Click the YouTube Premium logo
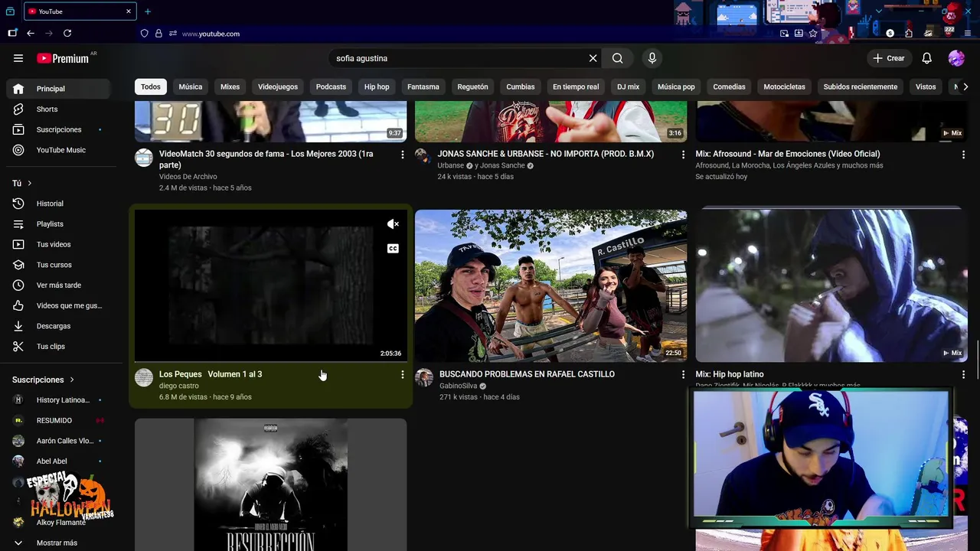980x551 pixels. (x=64, y=58)
